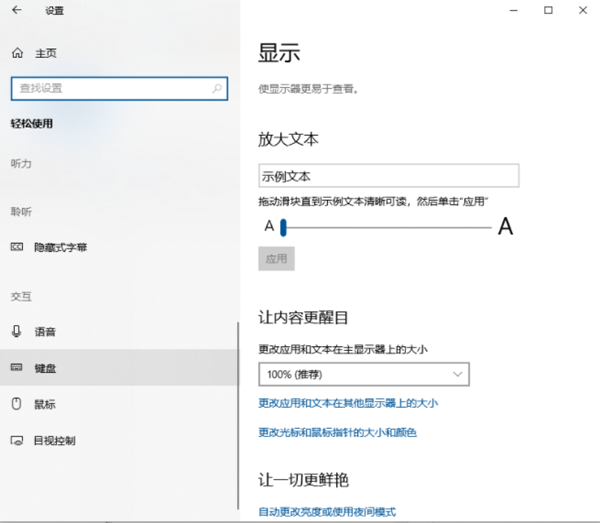Open link 更改应用和文本在其他显示器上的大小
This screenshot has height=523, width=600.
click(348, 403)
